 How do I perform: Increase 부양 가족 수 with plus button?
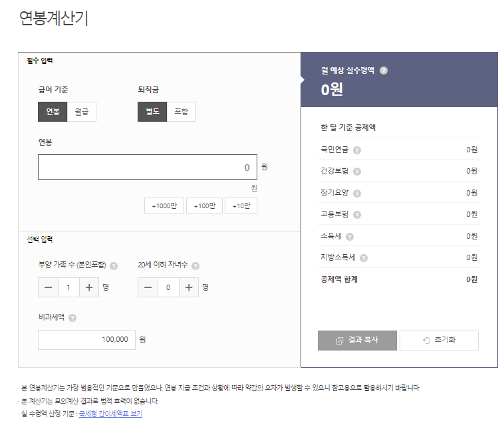point(89,287)
